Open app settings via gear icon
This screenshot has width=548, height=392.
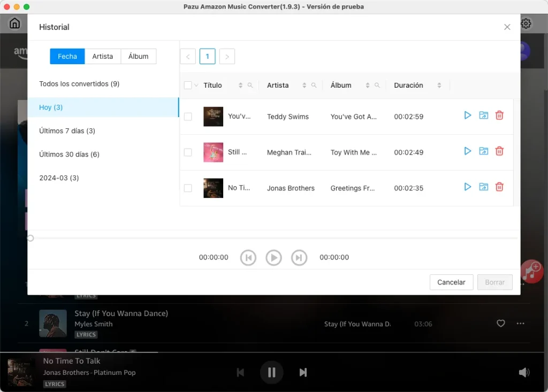(526, 23)
